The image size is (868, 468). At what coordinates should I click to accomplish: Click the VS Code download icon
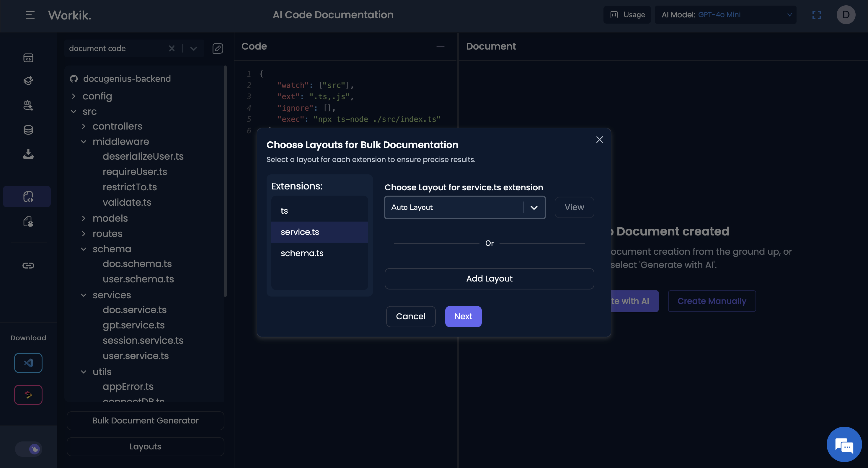[28, 363]
